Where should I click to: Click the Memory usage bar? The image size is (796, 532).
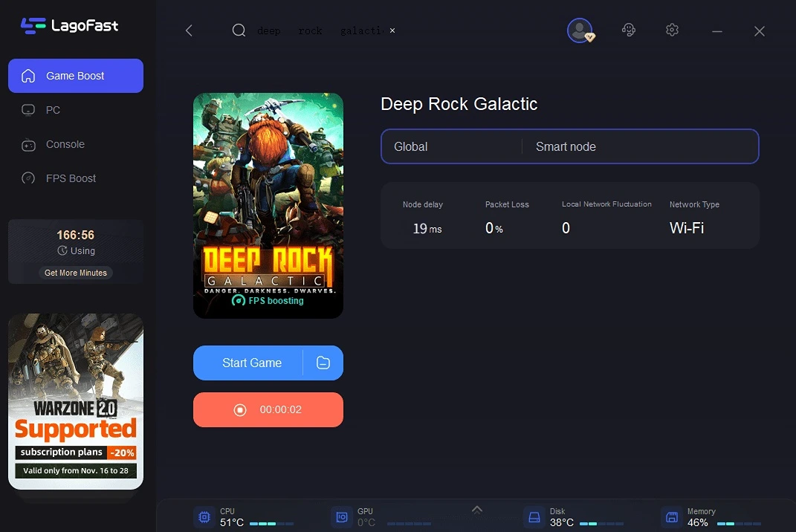point(739,523)
